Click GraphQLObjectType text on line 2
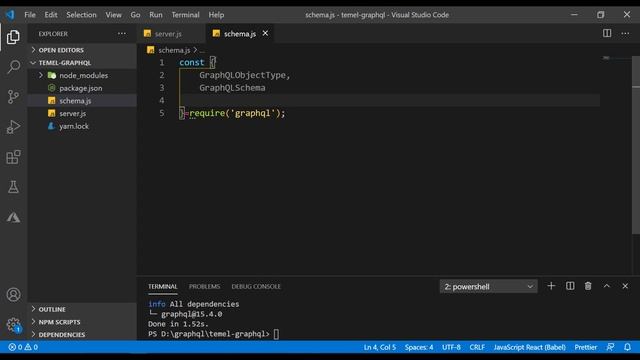Viewport: 640px width, 360px height. click(242, 75)
